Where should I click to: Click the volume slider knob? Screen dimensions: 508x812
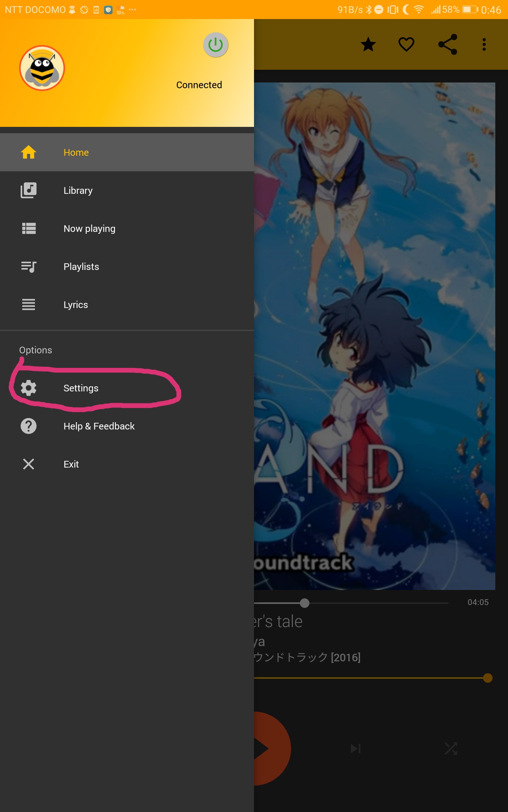487,678
